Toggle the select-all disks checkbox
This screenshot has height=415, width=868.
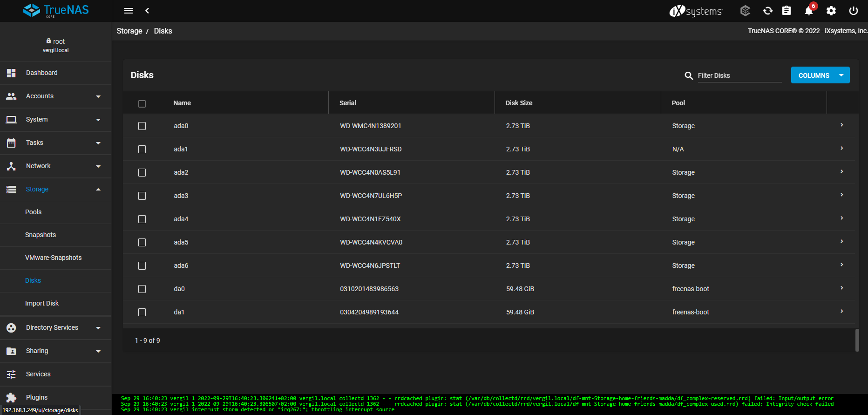(142, 103)
